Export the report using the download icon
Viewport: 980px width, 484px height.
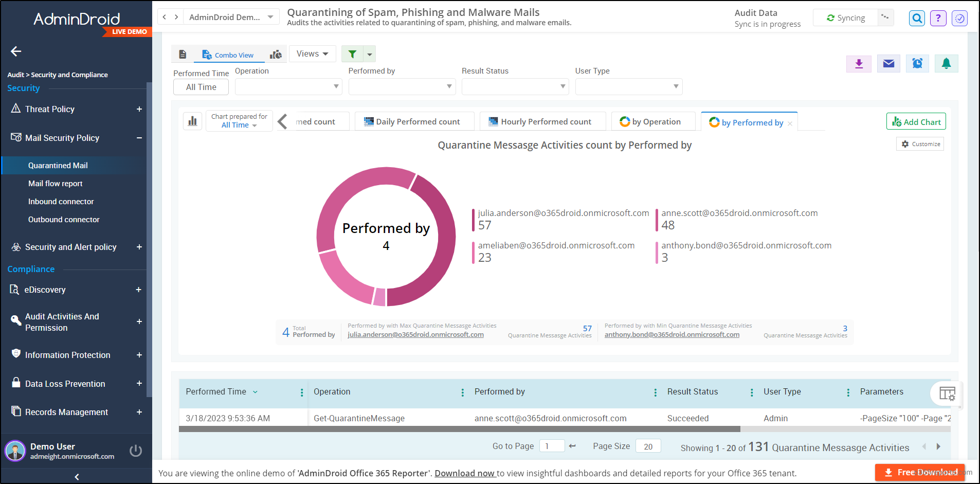[859, 63]
